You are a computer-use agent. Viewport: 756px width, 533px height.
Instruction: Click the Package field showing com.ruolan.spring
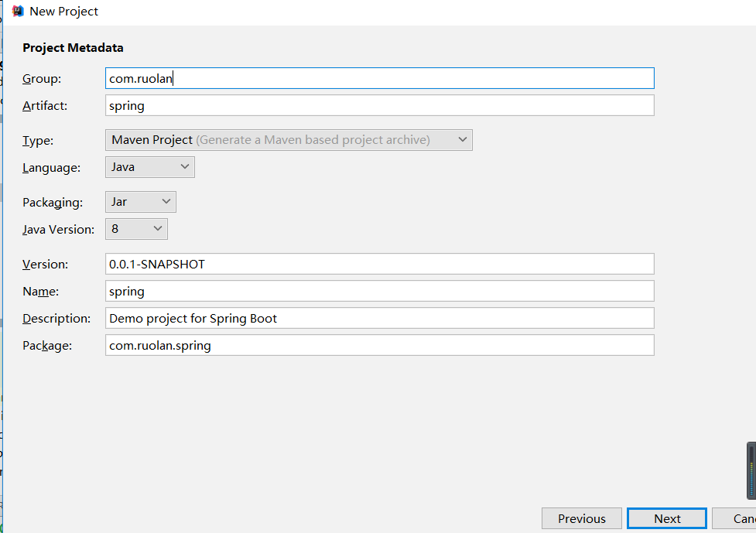pyautogui.click(x=379, y=345)
